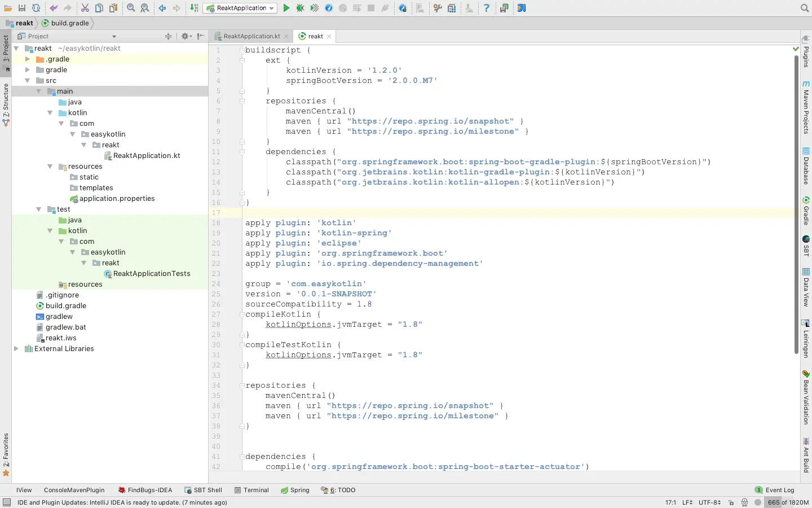Navigate back with the left arrow icon
The image size is (812, 508).
pos(162,8)
